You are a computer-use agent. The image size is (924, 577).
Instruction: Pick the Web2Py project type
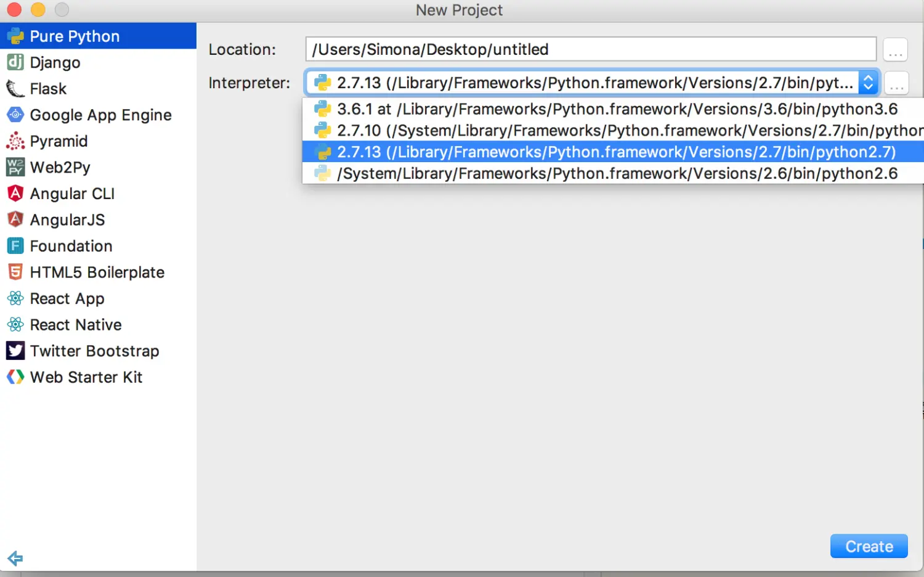click(x=99, y=167)
